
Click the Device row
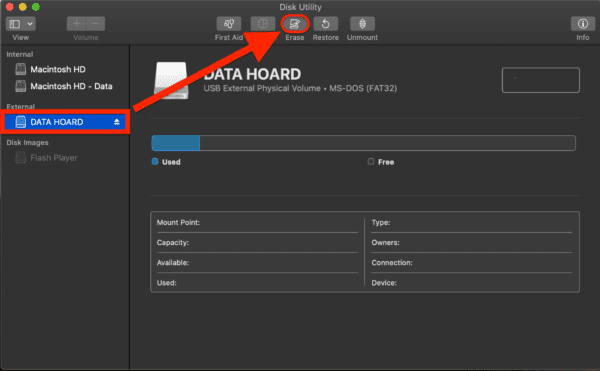(x=471, y=283)
